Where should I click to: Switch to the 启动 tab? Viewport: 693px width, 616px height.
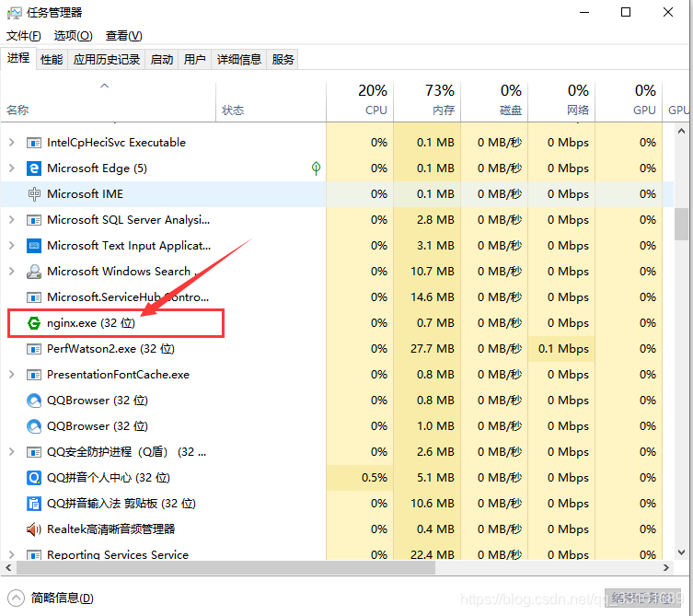pos(162,60)
